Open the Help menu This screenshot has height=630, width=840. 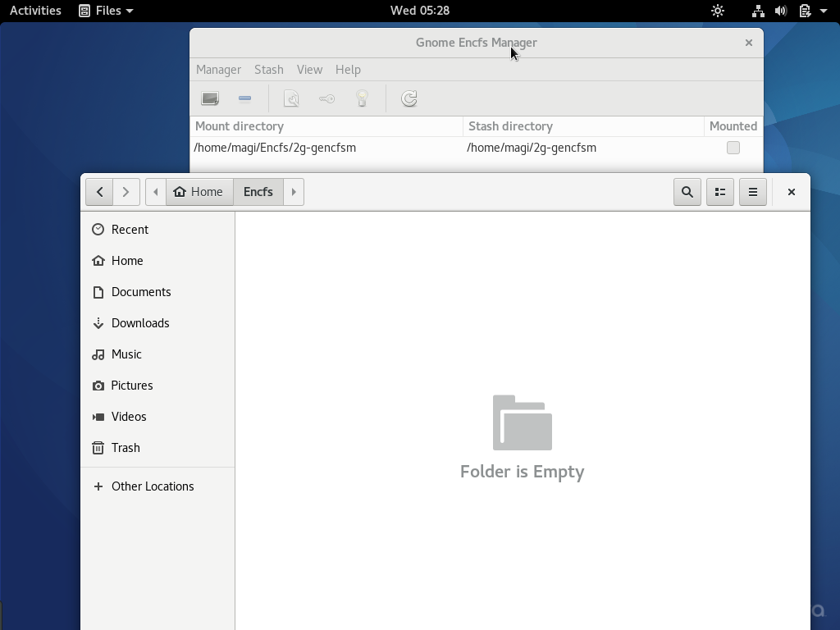tap(348, 70)
